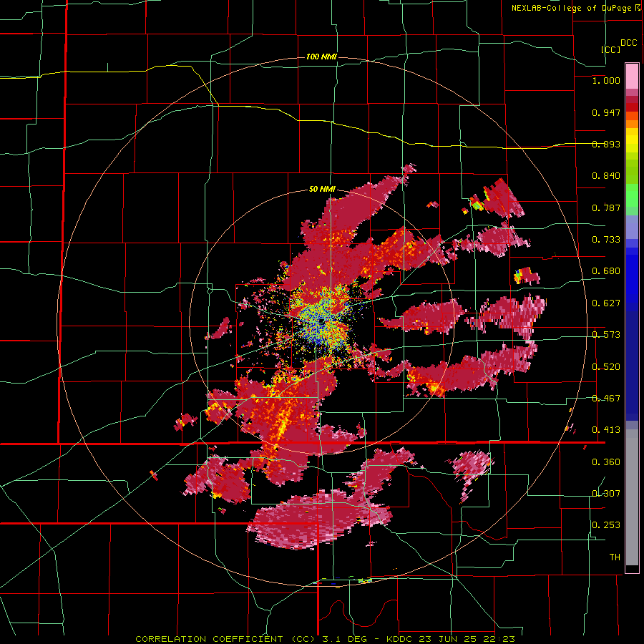The image size is (644, 644).
Task: Select the 0.947 scale value
Action: pos(606,112)
